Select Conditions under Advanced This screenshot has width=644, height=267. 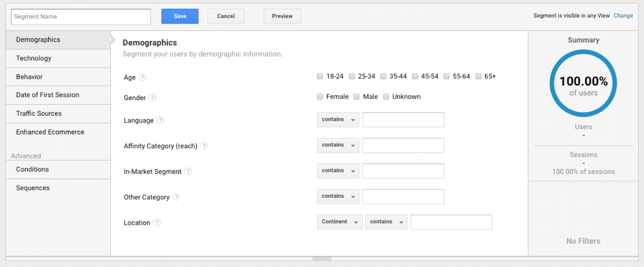pyautogui.click(x=32, y=169)
